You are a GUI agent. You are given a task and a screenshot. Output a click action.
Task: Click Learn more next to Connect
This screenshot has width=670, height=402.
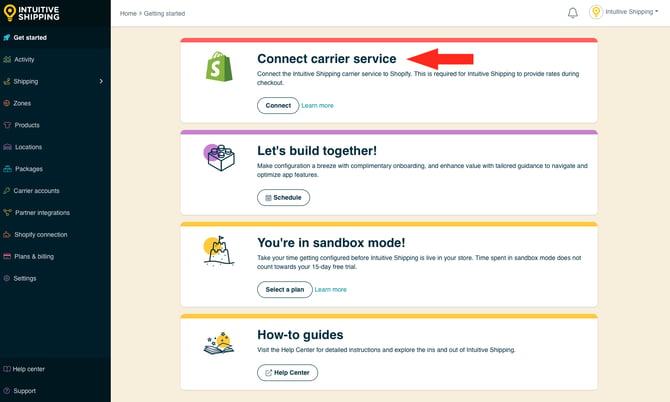pos(317,106)
